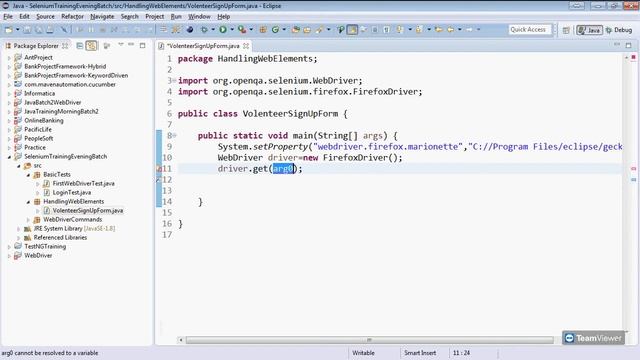Click the New file toolbar icon
The image size is (640, 360).
pos(8,30)
